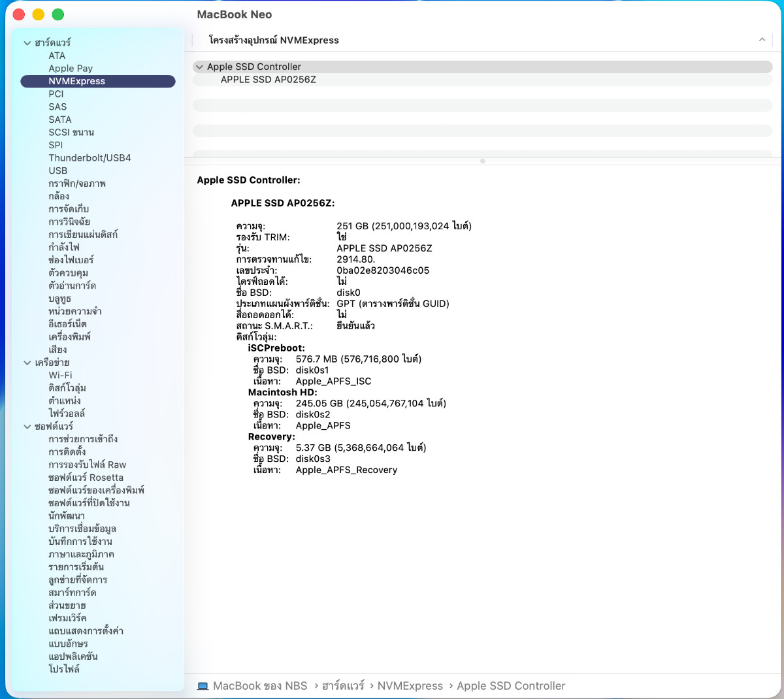Collapse the เครือข่าย sidebar section
This screenshot has height=699, width=784.
tap(27, 363)
